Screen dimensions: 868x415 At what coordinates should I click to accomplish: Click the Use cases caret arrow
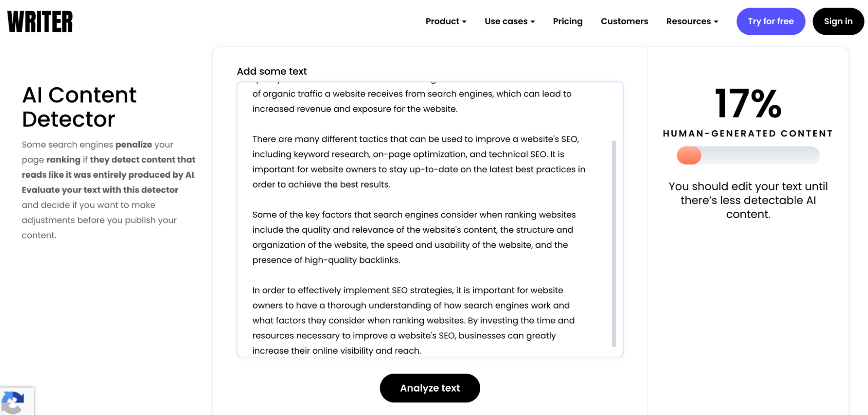[x=533, y=22]
